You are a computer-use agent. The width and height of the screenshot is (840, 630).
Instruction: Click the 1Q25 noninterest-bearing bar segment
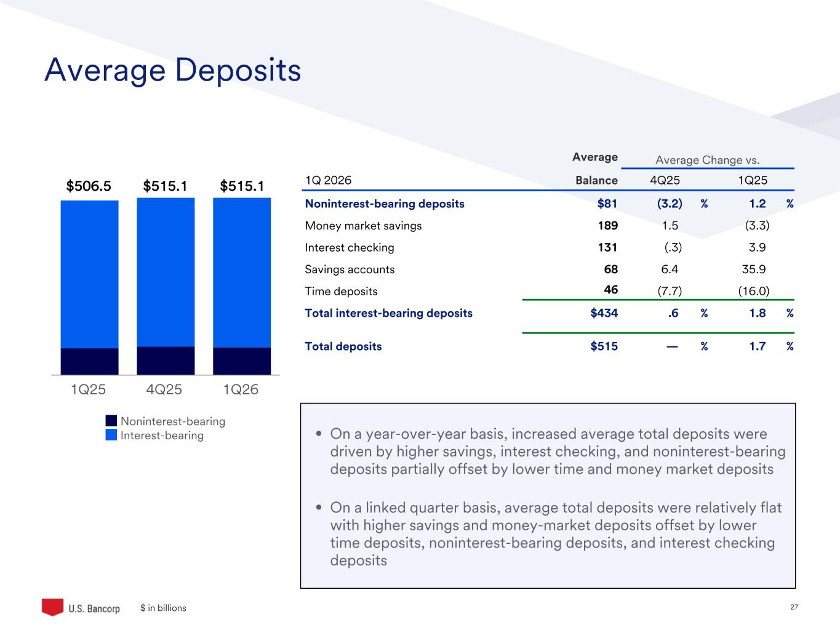pos(89,361)
